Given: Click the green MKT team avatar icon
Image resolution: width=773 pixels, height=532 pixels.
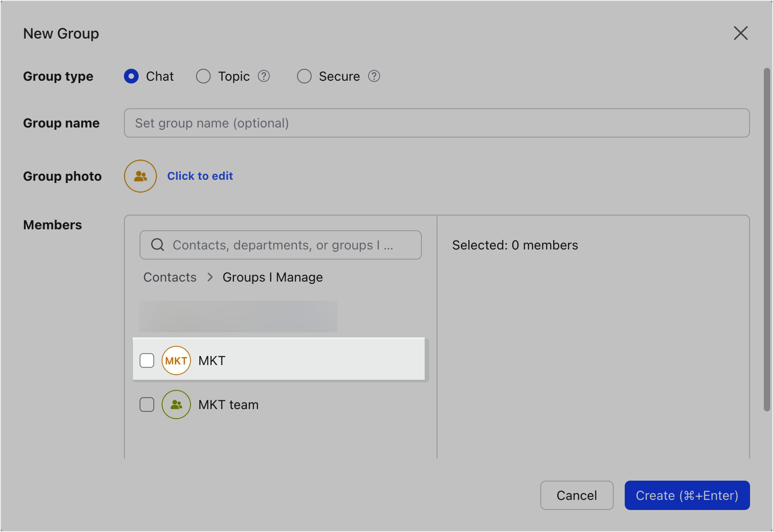Looking at the screenshot, I should [176, 405].
